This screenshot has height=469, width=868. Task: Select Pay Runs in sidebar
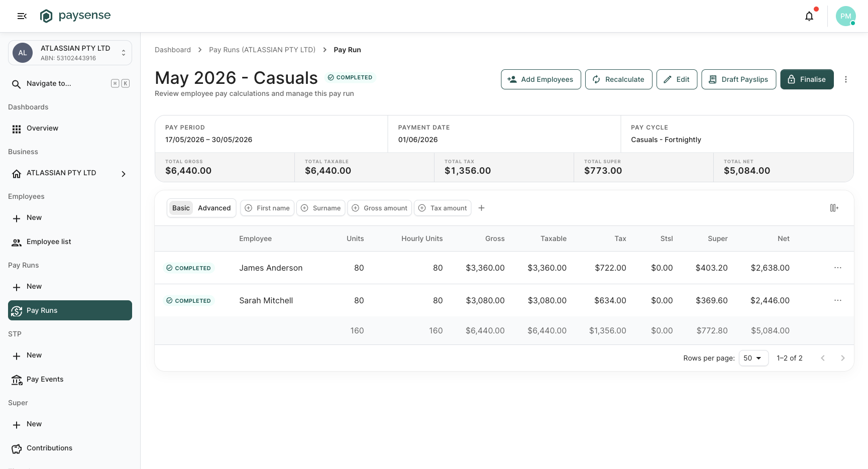pyautogui.click(x=70, y=310)
